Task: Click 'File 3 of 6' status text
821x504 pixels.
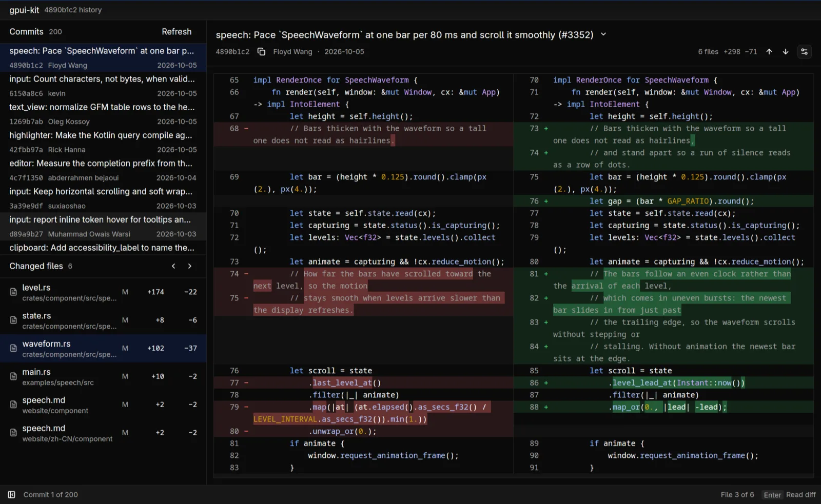Action: [x=737, y=495]
